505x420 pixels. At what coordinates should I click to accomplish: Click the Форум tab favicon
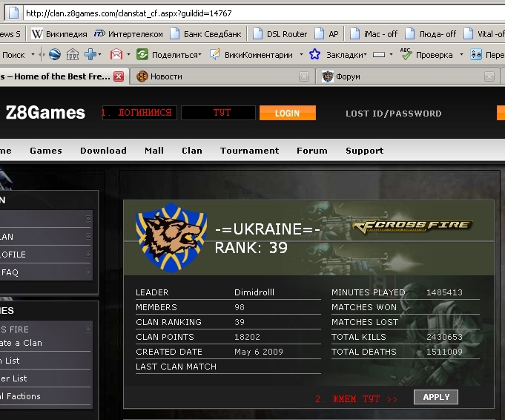coord(328,76)
